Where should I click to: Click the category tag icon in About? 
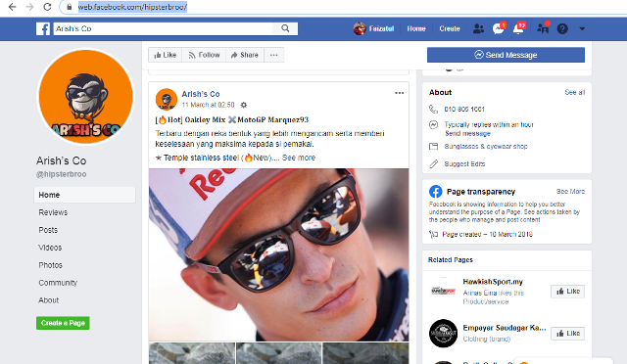point(433,146)
